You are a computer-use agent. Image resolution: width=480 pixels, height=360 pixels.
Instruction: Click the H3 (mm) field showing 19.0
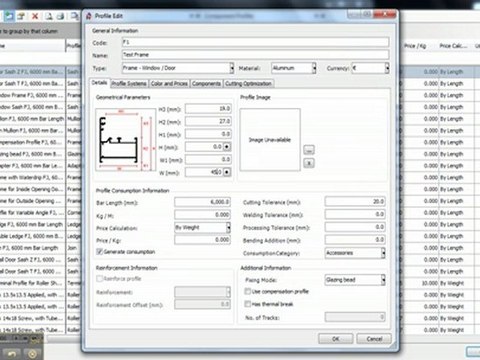(x=208, y=109)
